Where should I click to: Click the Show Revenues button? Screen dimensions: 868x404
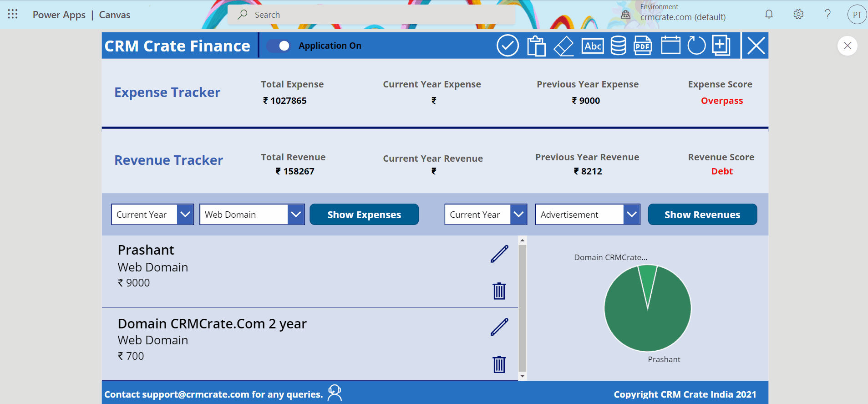(702, 215)
